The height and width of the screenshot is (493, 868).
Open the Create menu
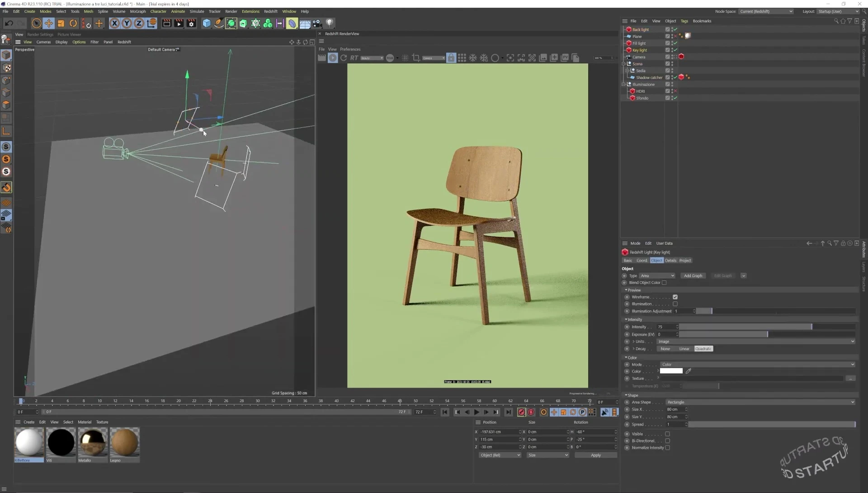point(29,11)
